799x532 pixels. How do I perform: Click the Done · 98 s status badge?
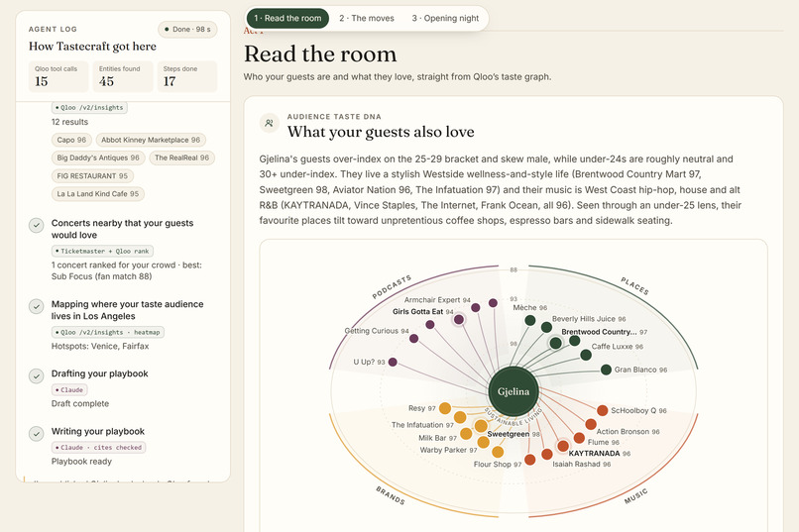[x=187, y=30]
